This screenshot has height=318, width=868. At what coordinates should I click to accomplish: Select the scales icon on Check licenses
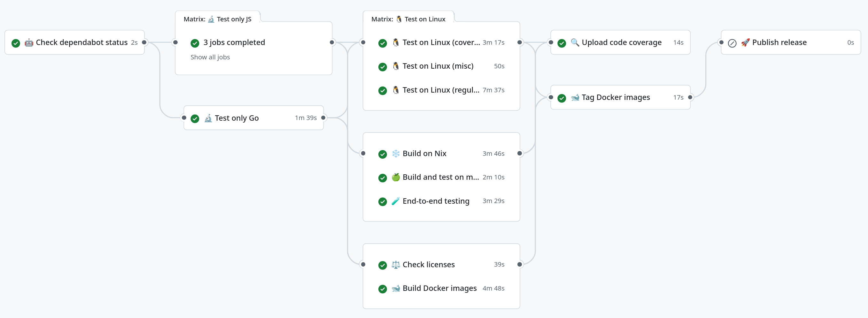[x=396, y=265]
